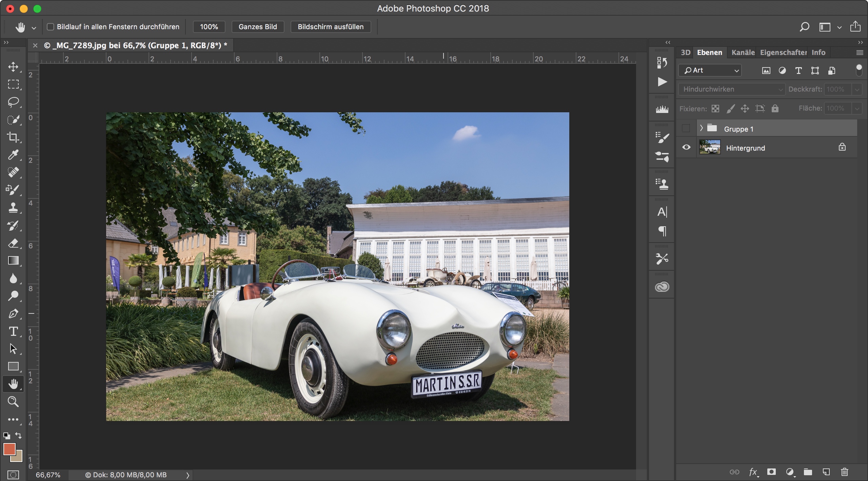The image size is (868, 481).
Task: Select the Zoom magnifier tool
Action: [13, 402]
